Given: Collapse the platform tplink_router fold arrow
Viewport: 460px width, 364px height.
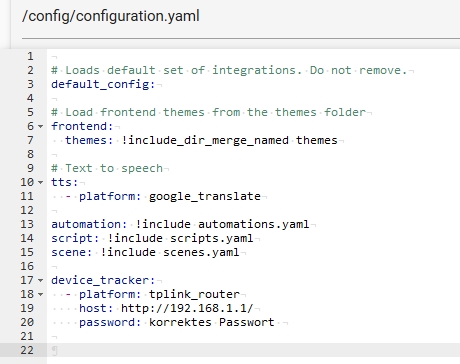Looking at the screenshot, I should (x=40, y=295).
